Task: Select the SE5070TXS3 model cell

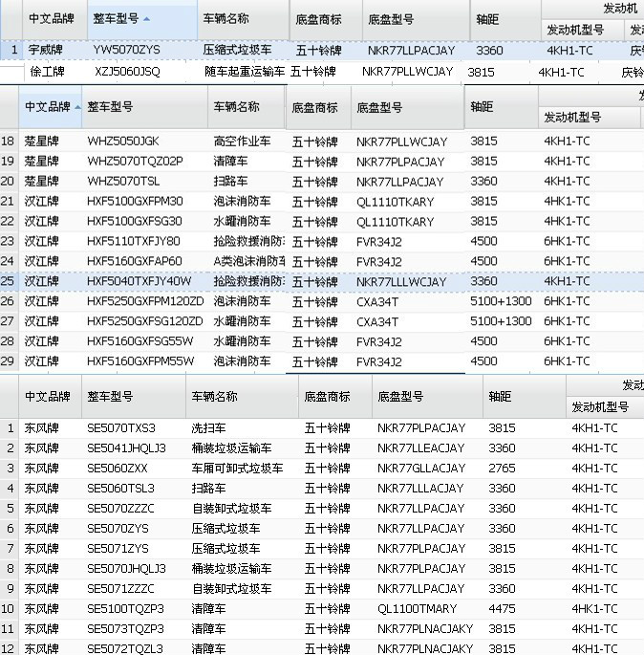Action: [x=120, y=427]
